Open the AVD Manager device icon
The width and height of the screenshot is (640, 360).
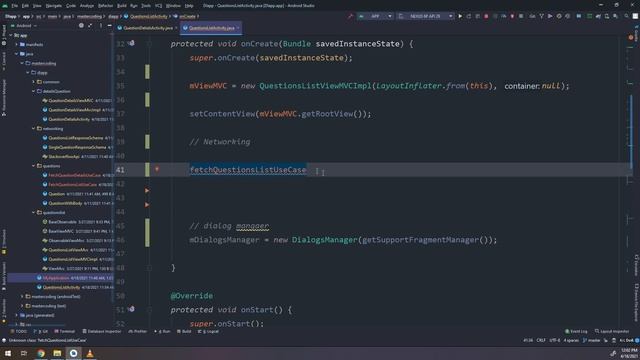(x=607, y=16)
